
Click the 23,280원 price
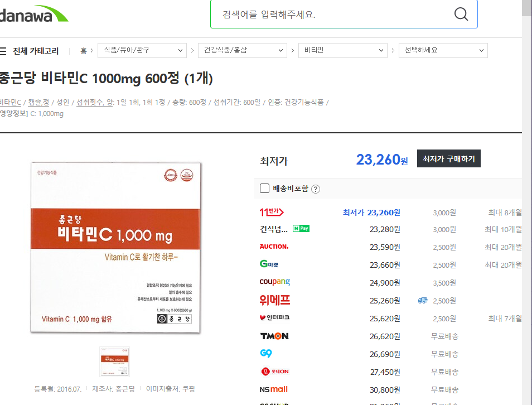[385, 229]
